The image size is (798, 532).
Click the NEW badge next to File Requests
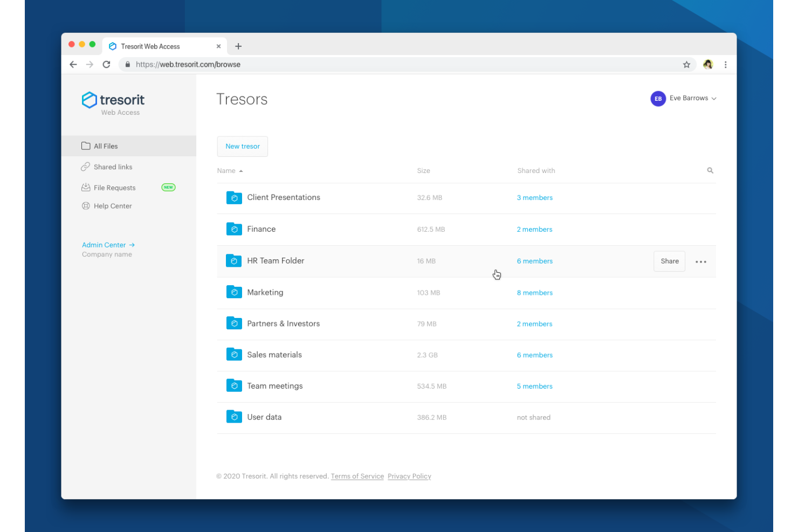pos(169,188)
